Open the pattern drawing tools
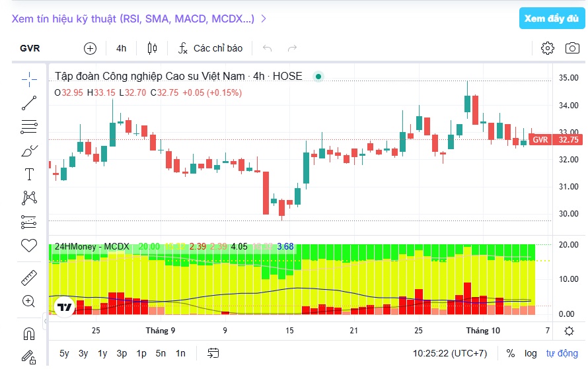 (x=29, y=198)
